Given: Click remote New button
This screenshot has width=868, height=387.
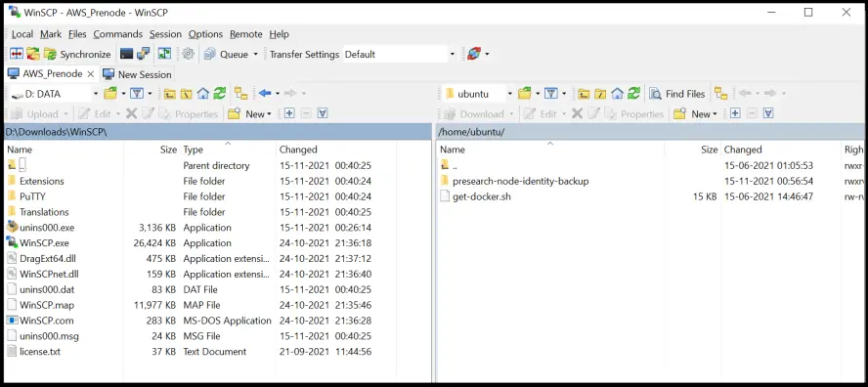Looking at the screenshot, I should 696,114.
